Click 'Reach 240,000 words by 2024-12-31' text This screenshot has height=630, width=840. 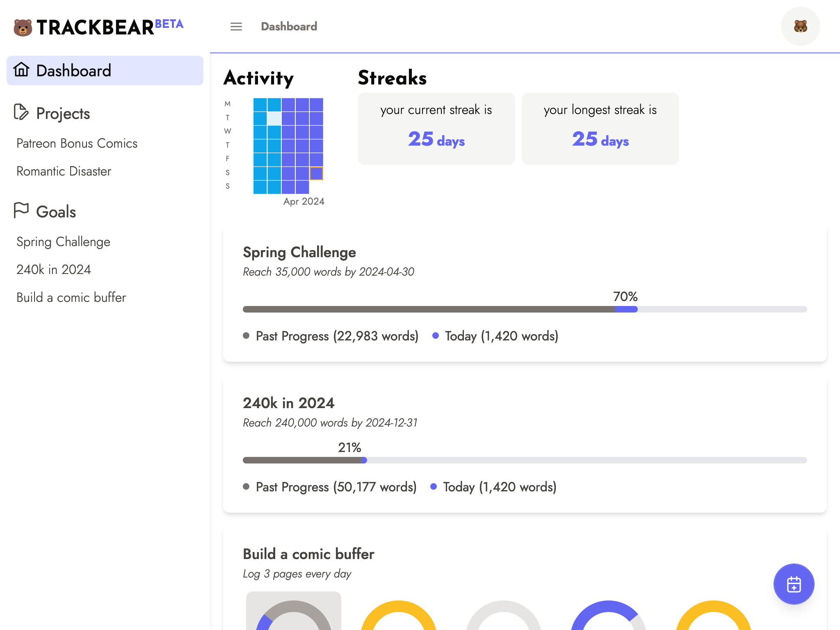330,422
